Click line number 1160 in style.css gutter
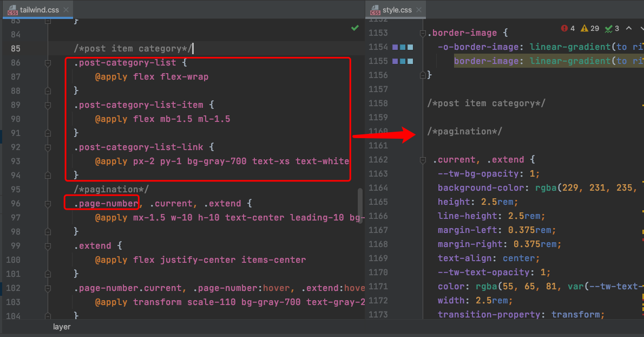Screen dimensions: 644x337 378,132
